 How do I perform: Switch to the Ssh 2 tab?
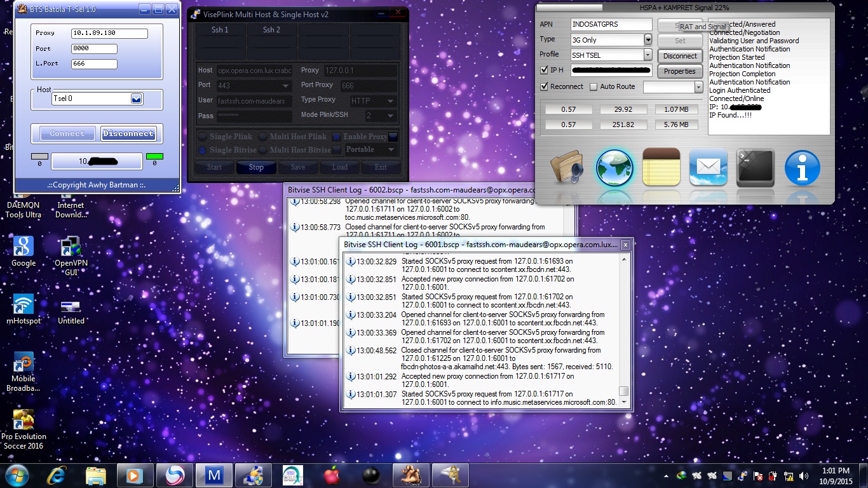pos(273,29)
